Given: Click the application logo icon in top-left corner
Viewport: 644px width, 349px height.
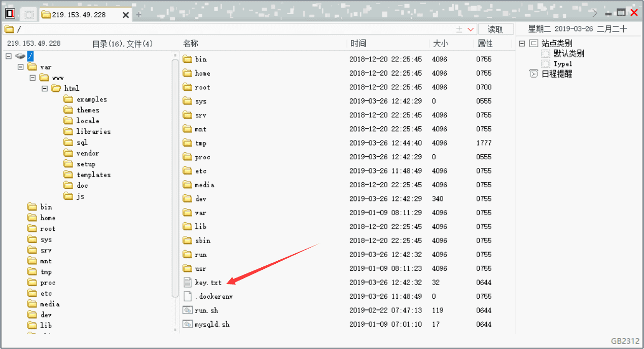Looking at the screenshot, I should [10, 13].
